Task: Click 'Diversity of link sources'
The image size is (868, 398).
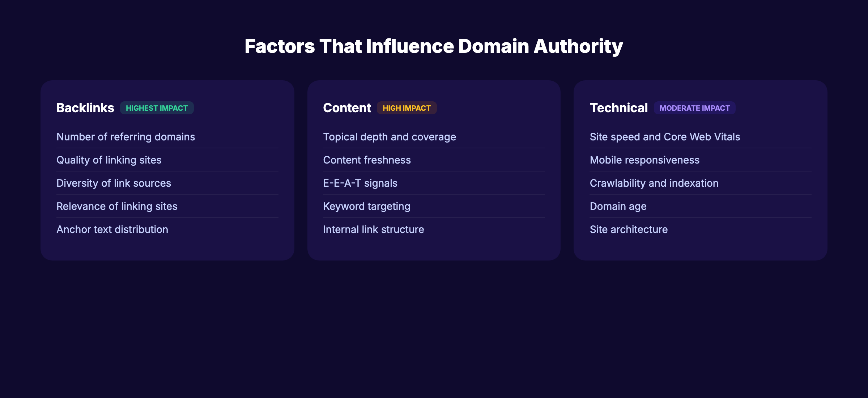Action: coord(114,183)
